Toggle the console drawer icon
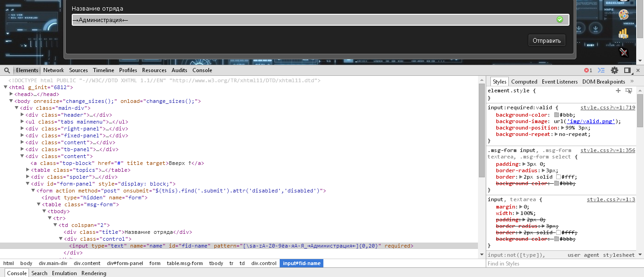Image resolution: width=644 pixels, height=277 pixels. (601, 70)
